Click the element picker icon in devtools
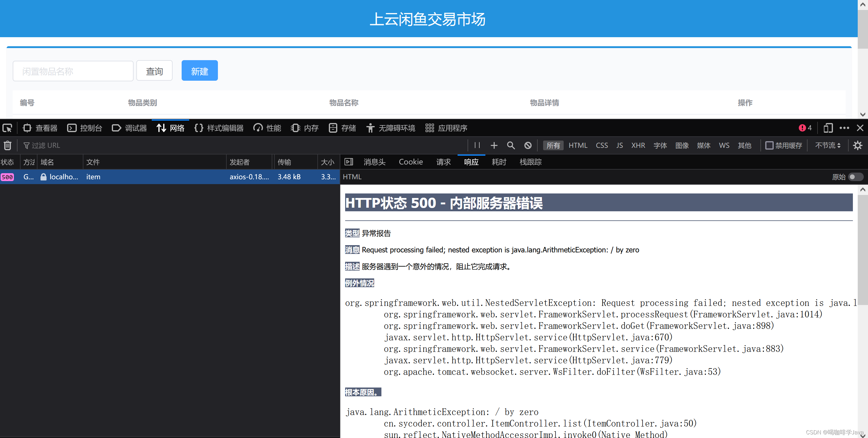Viewport: 868px width, 438px height. tap(8, 128)
